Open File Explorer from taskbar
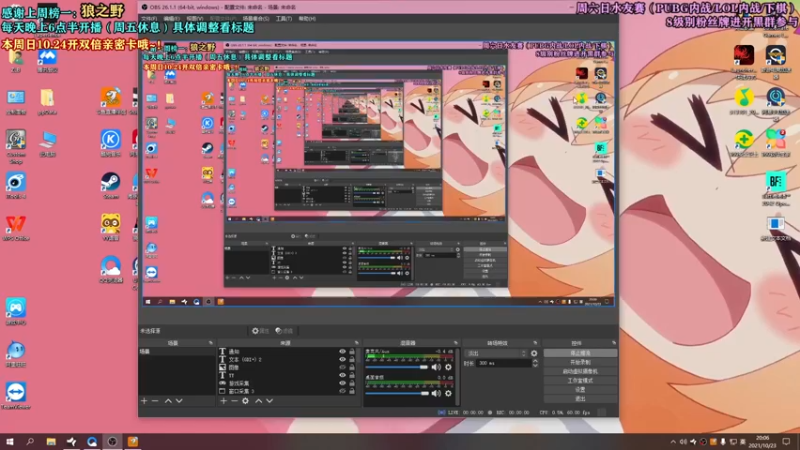The image size is (800, 450). pos(51,442)
